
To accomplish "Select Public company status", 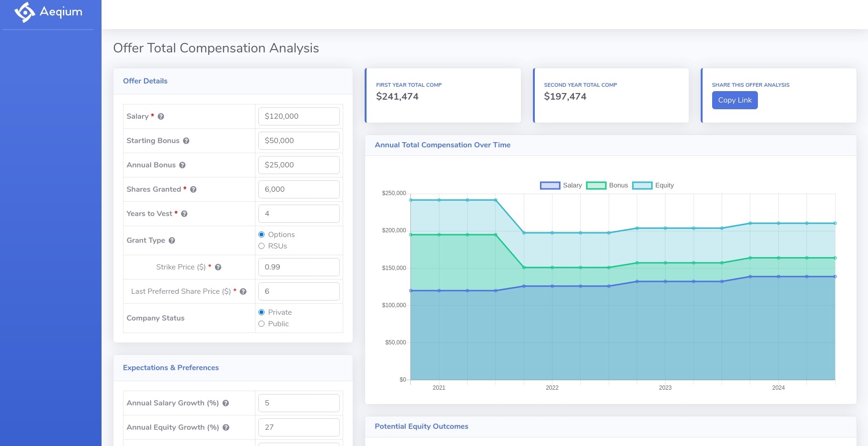I will click(262, 324).
